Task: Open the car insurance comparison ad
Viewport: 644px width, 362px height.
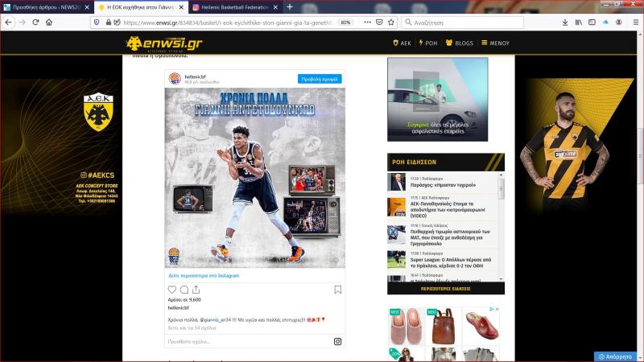Action: (437, 99)
